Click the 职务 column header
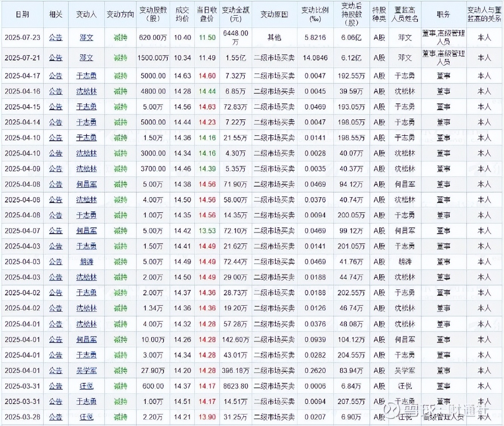Viewport: 504px width, 426px height. (x=444, y=14)
